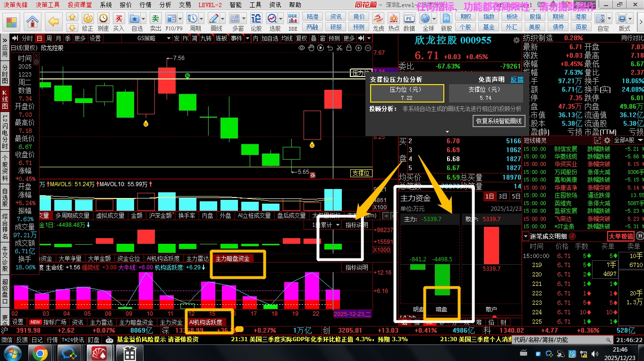Open the 数据 PE data icon
Screen dimensions: 644x361
coord(409,18)
